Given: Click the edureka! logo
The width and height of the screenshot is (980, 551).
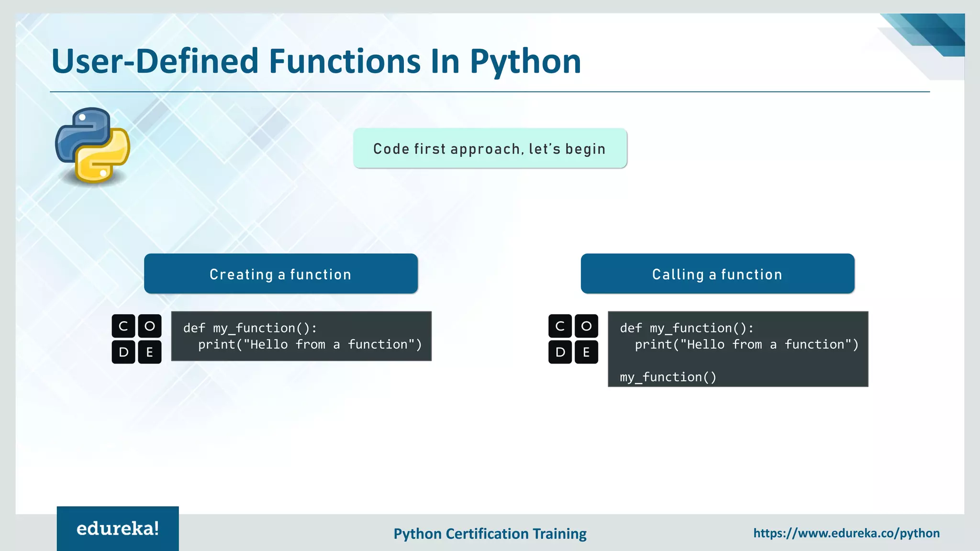Looking at the screenshot, I should tap(118, 529).
